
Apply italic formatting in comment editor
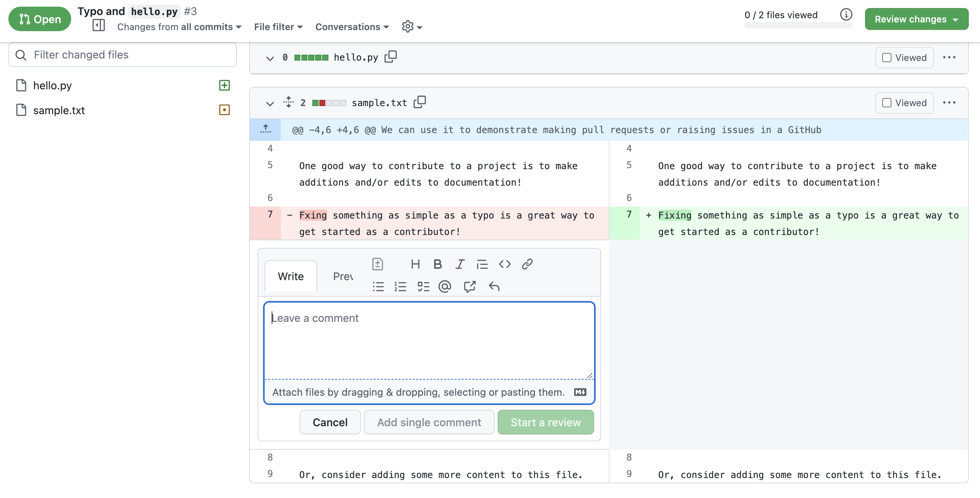tap(459, 264)
